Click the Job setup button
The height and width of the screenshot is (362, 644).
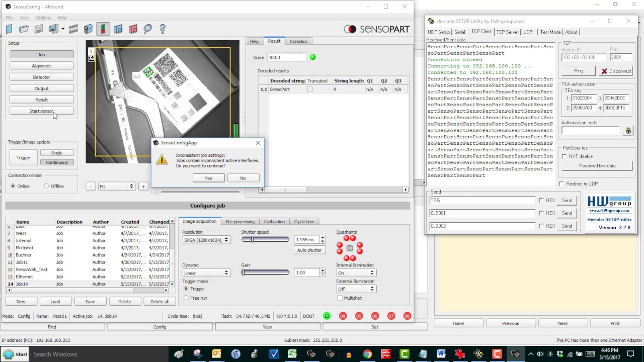pos(41,54)
